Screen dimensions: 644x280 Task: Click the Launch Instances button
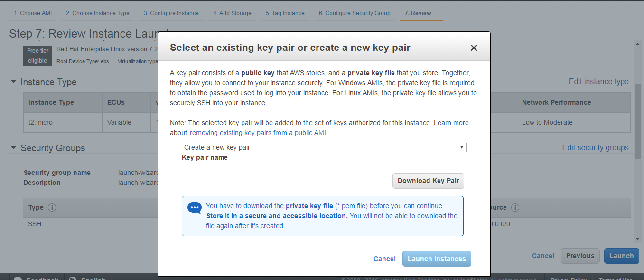(x=437, y=259)
